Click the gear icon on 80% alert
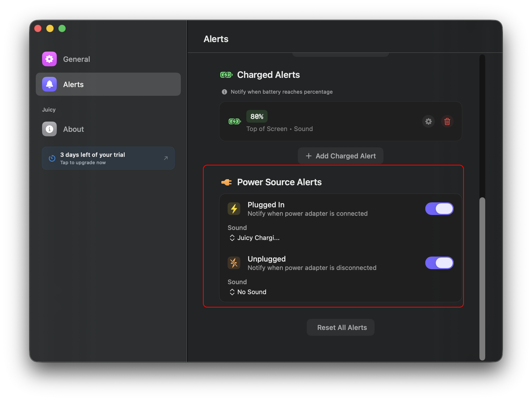532x401 pixels. (x=428, y=121)
